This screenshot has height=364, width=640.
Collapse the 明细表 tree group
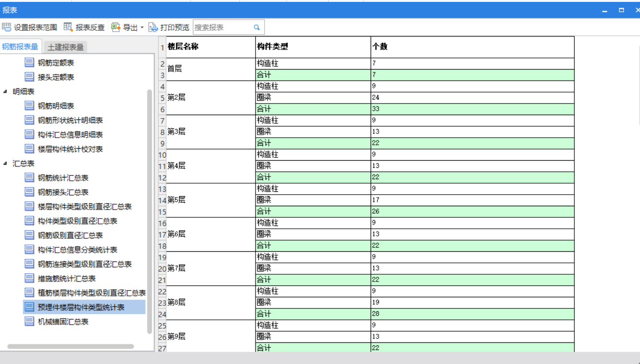(5, 92)
